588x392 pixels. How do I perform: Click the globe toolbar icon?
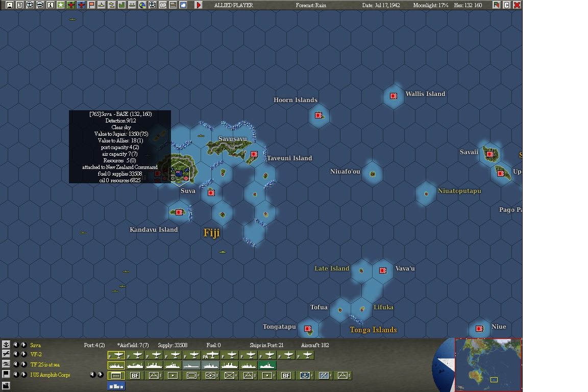click(x=142, y=5)
